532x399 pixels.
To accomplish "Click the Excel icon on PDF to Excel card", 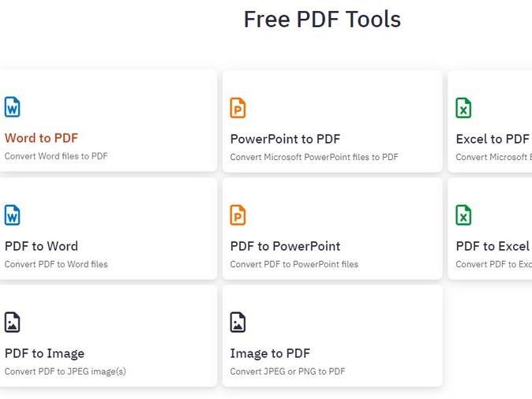I will pos(463,214).
